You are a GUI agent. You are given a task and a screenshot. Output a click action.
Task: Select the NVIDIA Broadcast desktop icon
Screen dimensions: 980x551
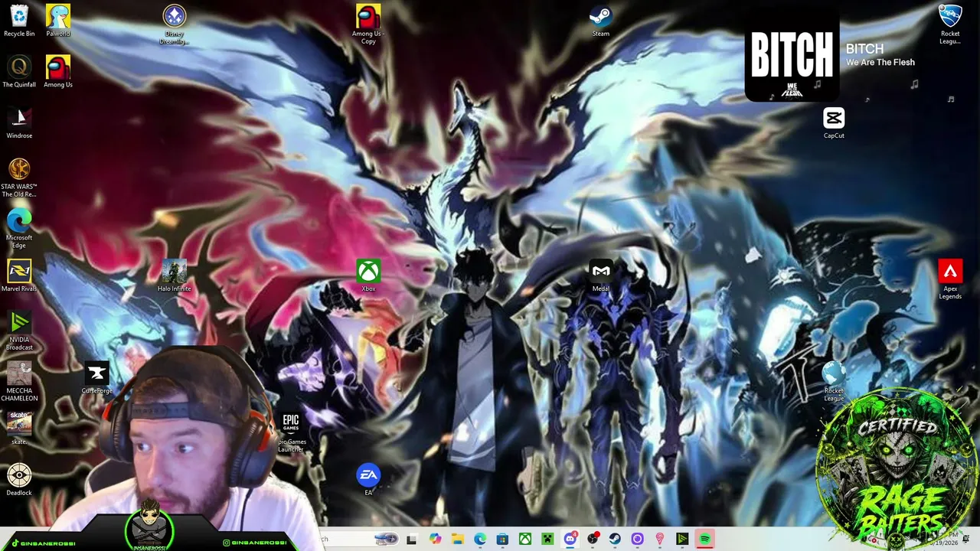pyautogui.click(x=19, y=331)
